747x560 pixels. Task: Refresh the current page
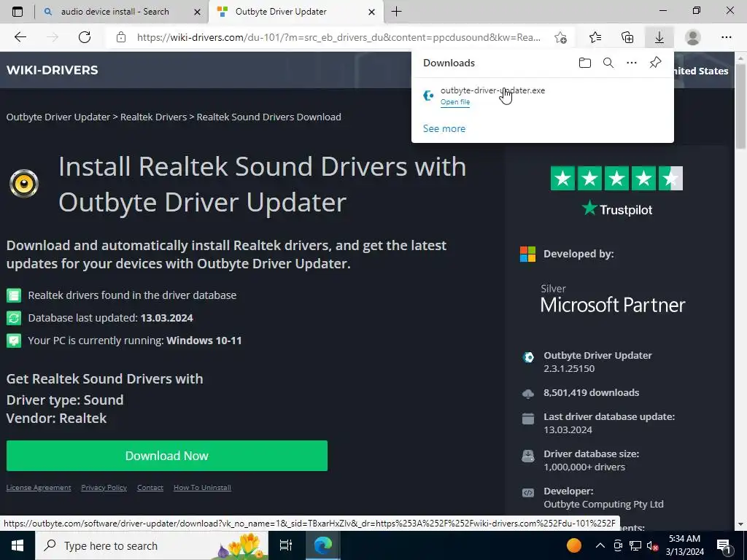click(85, 37)
